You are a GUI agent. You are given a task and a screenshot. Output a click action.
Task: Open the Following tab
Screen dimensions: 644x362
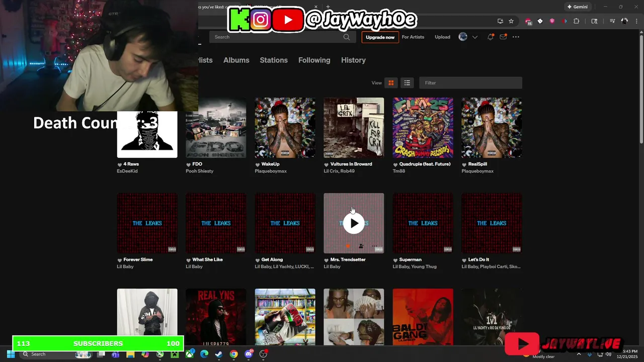point(314,60)
